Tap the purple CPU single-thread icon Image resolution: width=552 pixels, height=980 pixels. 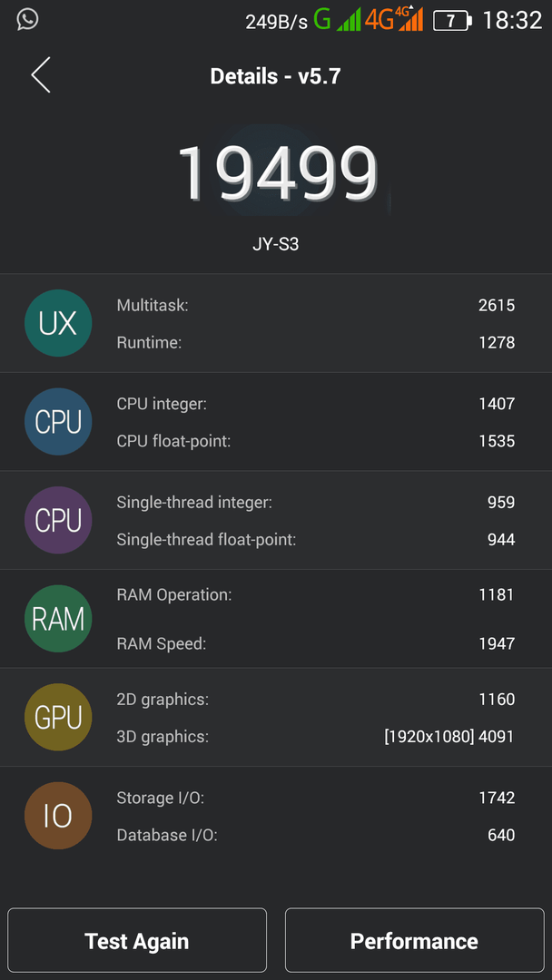[x=58, y=520]
